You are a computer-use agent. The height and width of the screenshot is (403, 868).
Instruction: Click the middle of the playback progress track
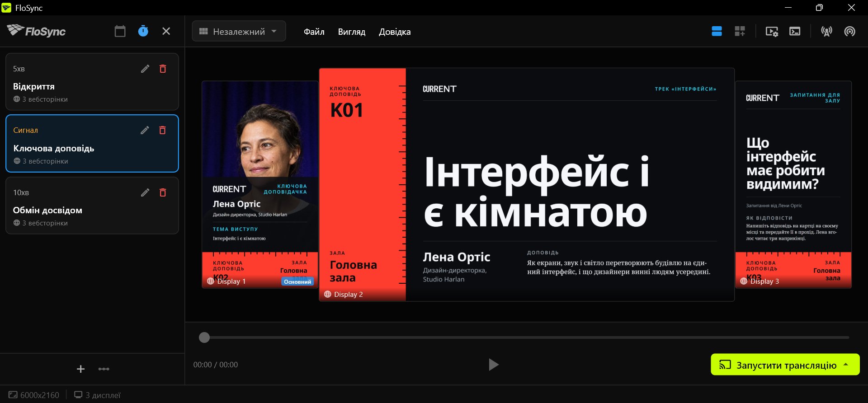[527, 337]
